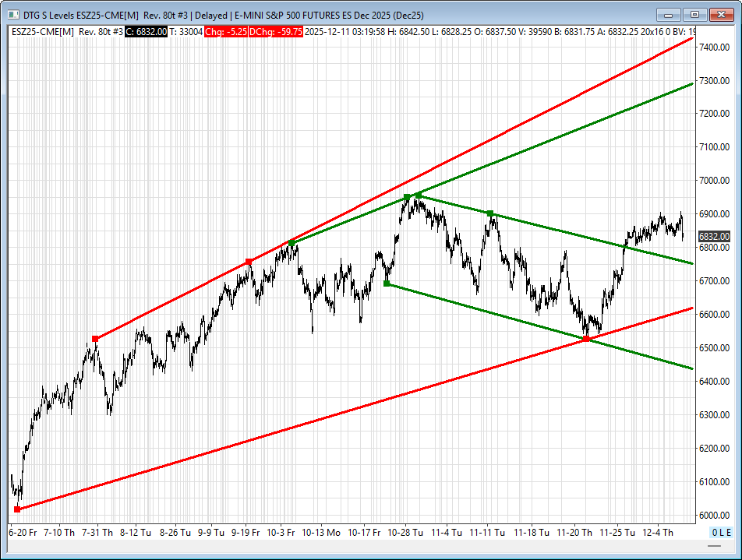This screenshot has width=742, height=560.
Task: Click the 6400.00 price axis label
Action: [x=714, y=381]
